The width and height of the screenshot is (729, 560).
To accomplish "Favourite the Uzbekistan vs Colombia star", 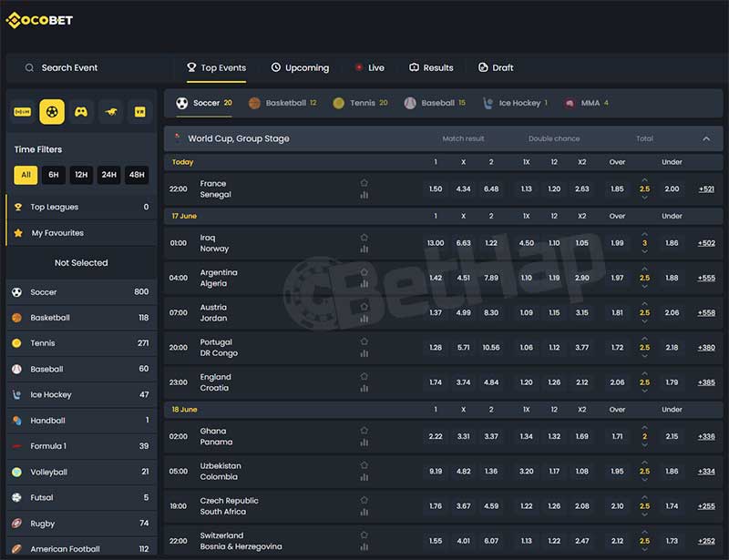I will pos(364,465).
